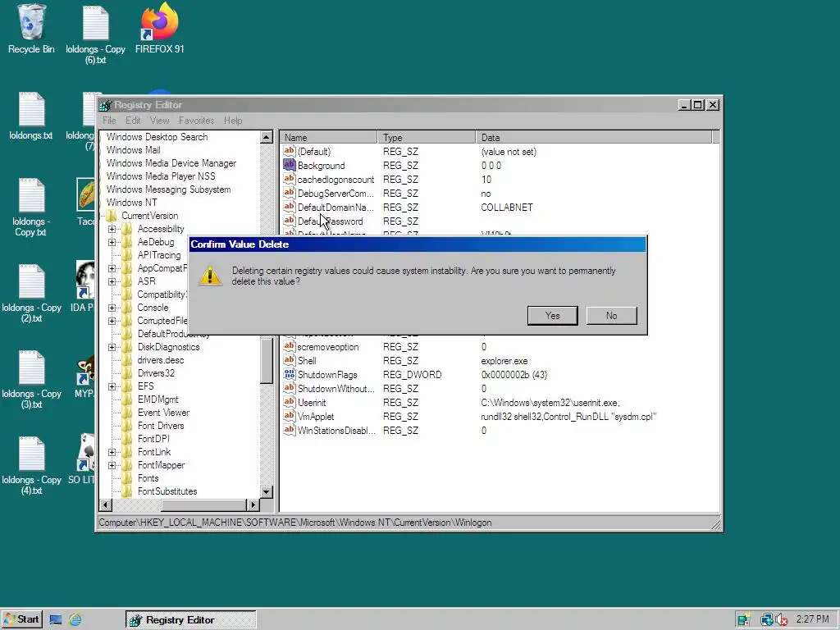Screen dimensions: 840x630
Task: Select the FontSubstitutes tree key
Action: click(x=167, y=491)
